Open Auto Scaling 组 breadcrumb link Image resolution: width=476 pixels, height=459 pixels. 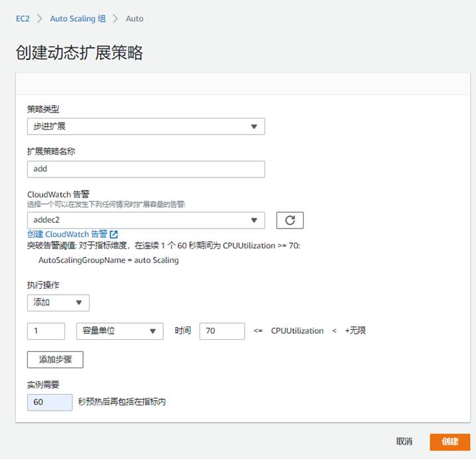click(78, 19)
